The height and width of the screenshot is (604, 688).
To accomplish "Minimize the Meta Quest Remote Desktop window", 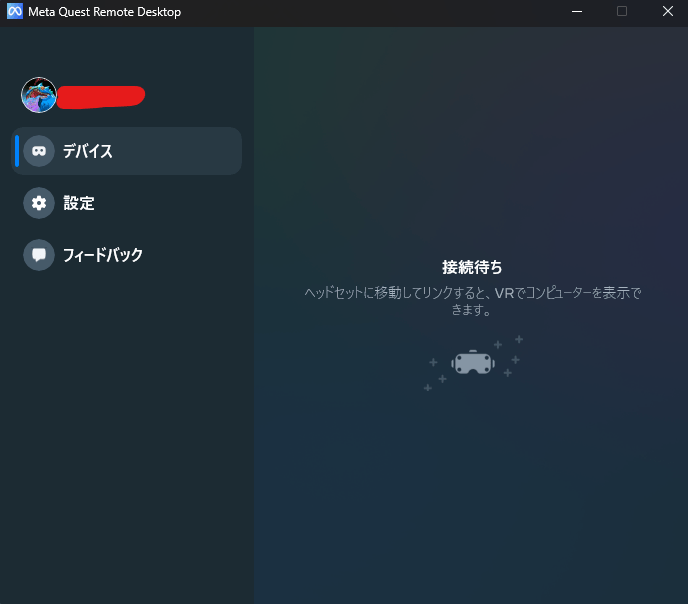I will (x=577, y=11).
